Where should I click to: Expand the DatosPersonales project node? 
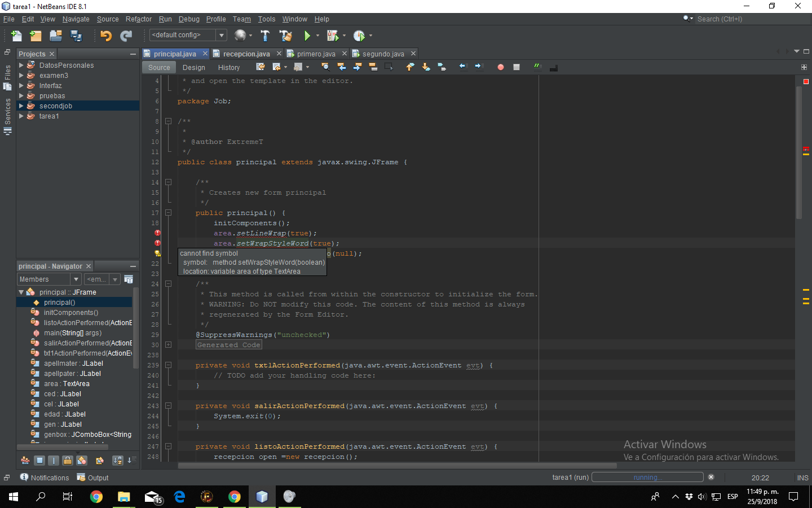21,65
